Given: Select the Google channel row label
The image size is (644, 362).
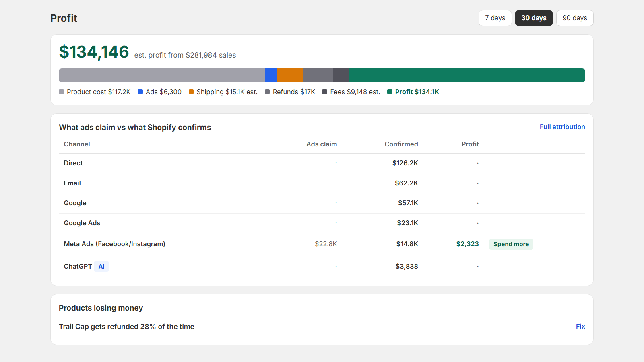Looking at the screenshot, I should [75, 203].
